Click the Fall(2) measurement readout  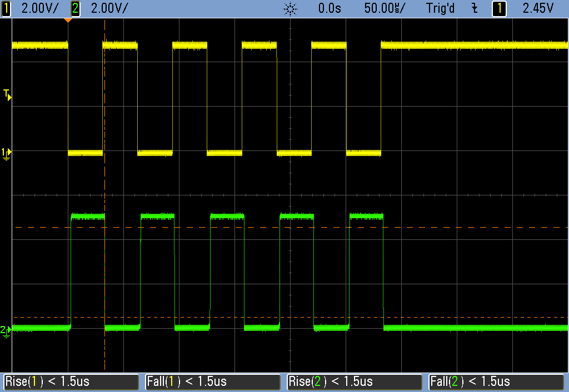[497, 382]
